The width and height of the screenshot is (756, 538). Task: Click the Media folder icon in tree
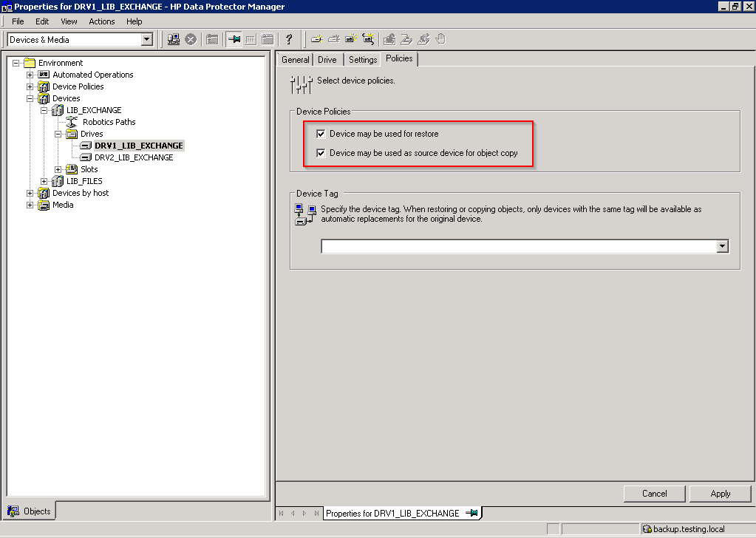pos(44,205)
